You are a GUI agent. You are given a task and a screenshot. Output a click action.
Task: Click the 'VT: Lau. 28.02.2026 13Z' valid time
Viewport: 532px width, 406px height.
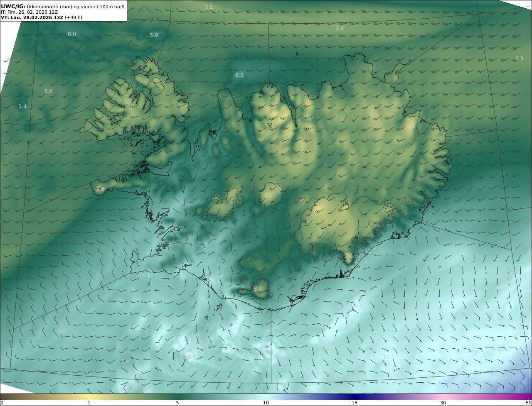[x=32, y=18]
